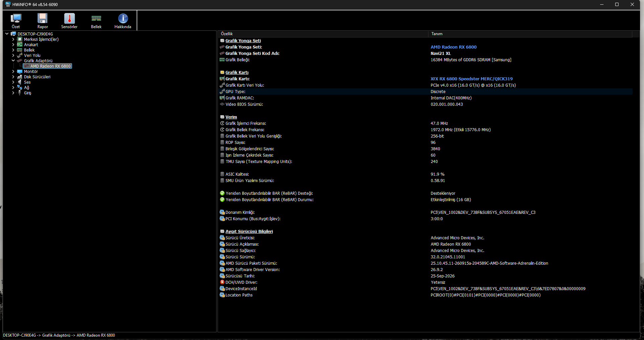Screen dimensions: 644x340
Task: Click the Rapor floppy disk icon
Action: pyautogui.click(x=43, y=18)
